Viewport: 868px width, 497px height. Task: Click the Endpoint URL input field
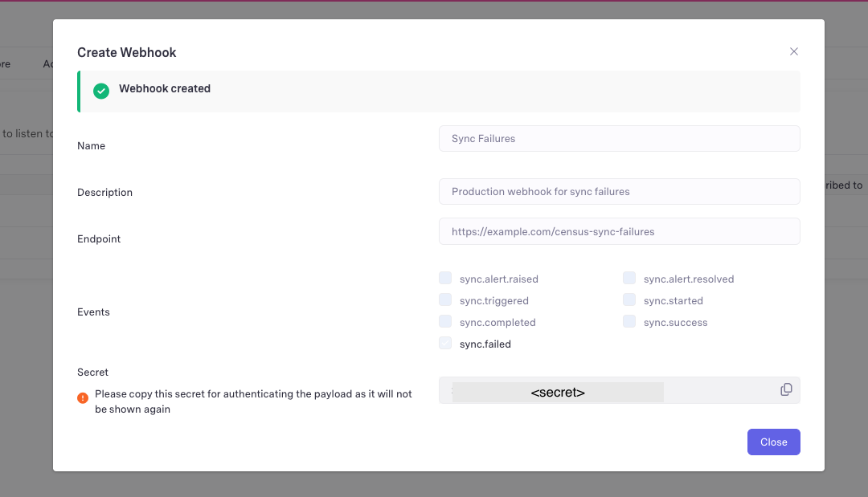[x=619, y=231]
